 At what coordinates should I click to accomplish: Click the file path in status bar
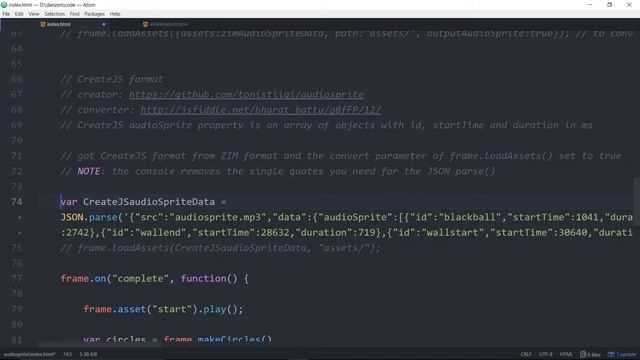(x=29, y=354)
